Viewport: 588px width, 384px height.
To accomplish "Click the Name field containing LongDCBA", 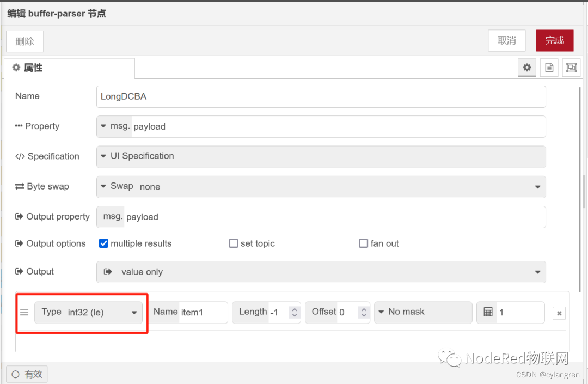I will pos(321,97).
